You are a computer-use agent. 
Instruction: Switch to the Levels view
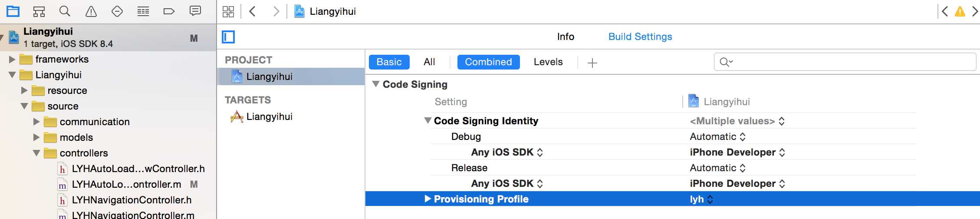point(548,62)
